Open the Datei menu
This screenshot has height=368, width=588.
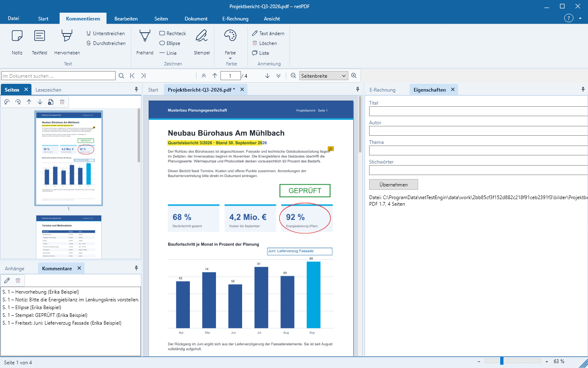tap(13, 18)
